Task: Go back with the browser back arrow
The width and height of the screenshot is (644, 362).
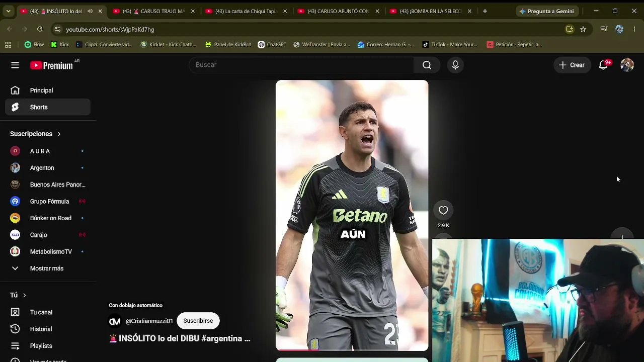Action: [9, 29]
